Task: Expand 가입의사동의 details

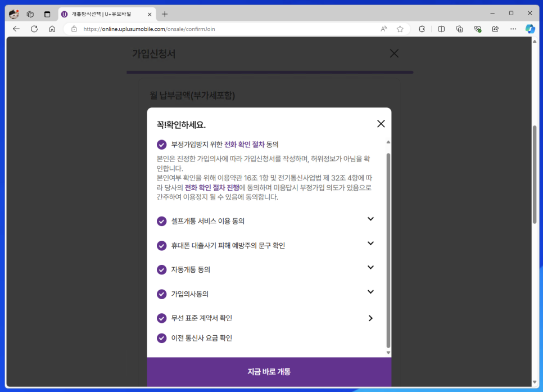Action: [x=370, y=292]
